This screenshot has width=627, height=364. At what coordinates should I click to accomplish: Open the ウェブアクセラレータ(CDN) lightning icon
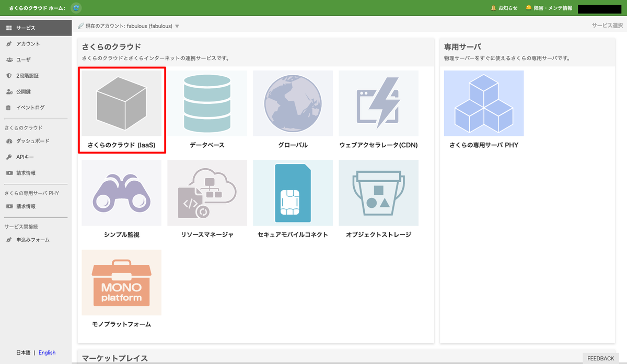[379, 103]
